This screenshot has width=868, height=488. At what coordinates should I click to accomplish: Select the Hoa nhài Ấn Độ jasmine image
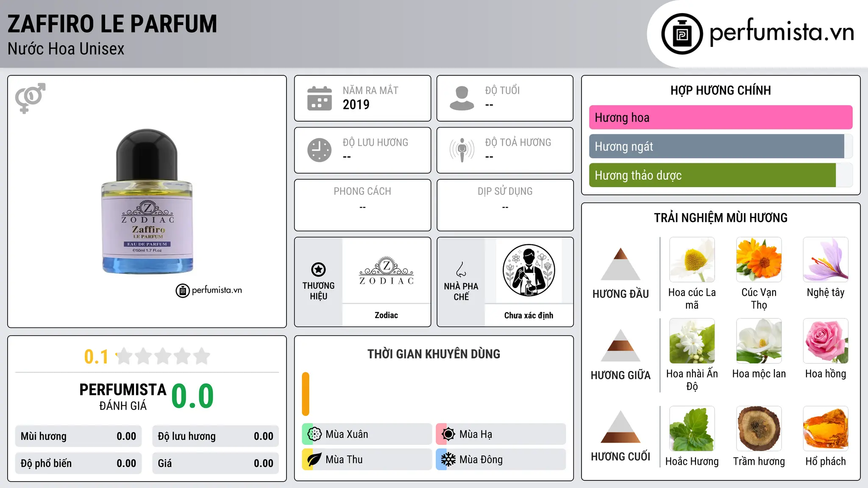point(692,341)
